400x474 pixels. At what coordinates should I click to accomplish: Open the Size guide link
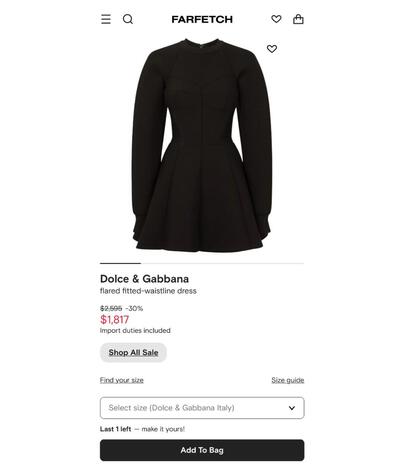tap(288, 380)
